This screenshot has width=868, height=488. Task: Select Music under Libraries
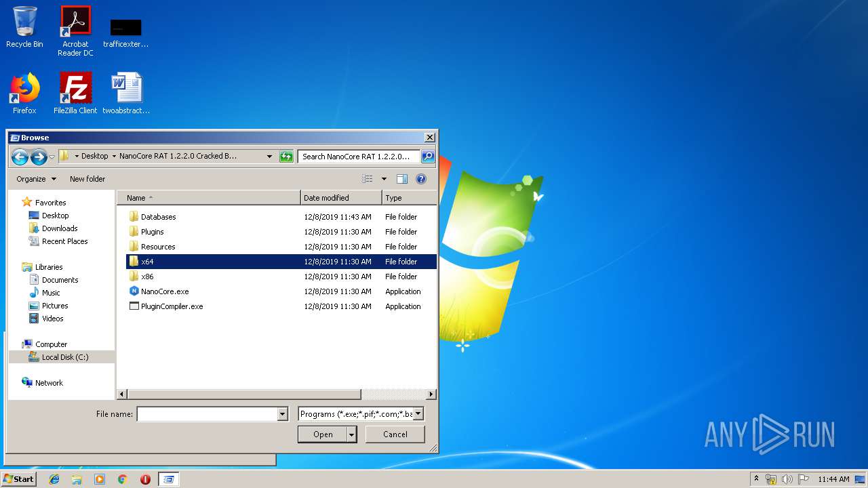[51, 293]
